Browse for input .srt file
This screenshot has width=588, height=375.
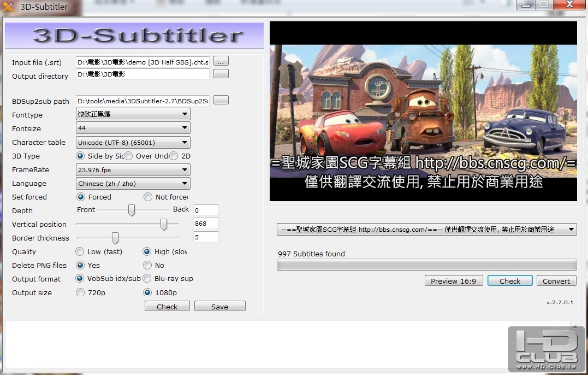coord(221,61)
